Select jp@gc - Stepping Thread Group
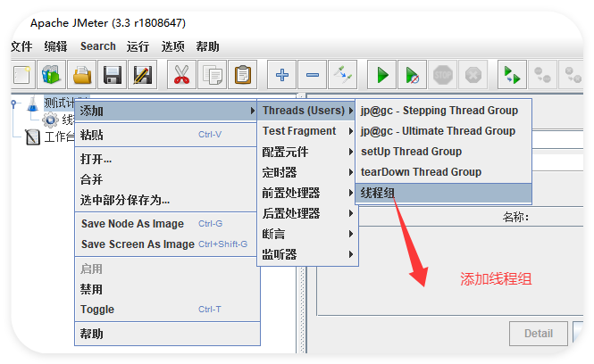This screenshot has width=594, height=364. click(x=444, y=111)
